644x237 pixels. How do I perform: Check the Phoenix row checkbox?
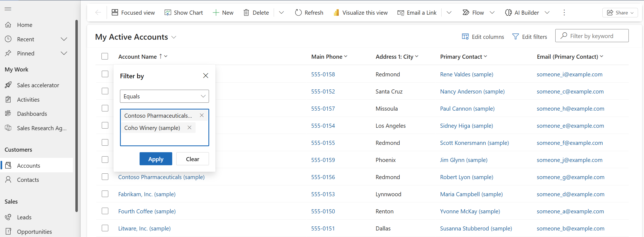[105, 160]
